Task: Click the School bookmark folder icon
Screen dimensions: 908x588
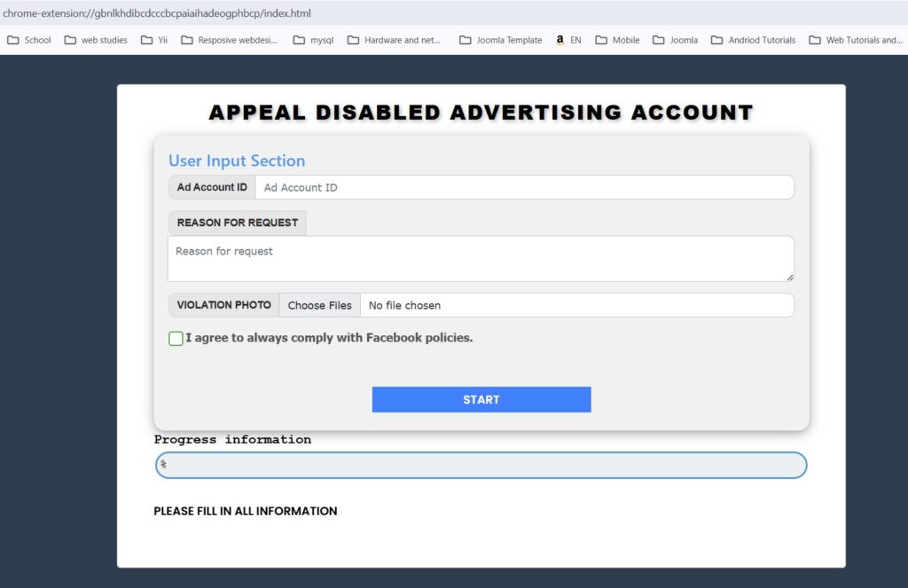Action: [x=13, y=40]
